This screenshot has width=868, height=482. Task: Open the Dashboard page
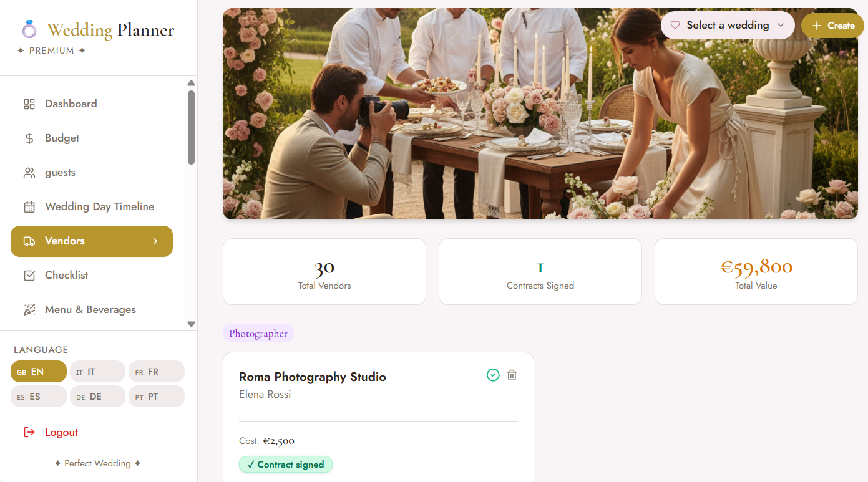[92, 104]
